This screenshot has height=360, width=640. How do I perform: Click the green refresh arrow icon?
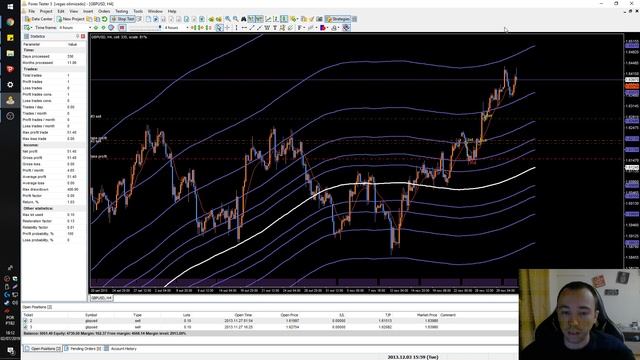pos(104,19)
